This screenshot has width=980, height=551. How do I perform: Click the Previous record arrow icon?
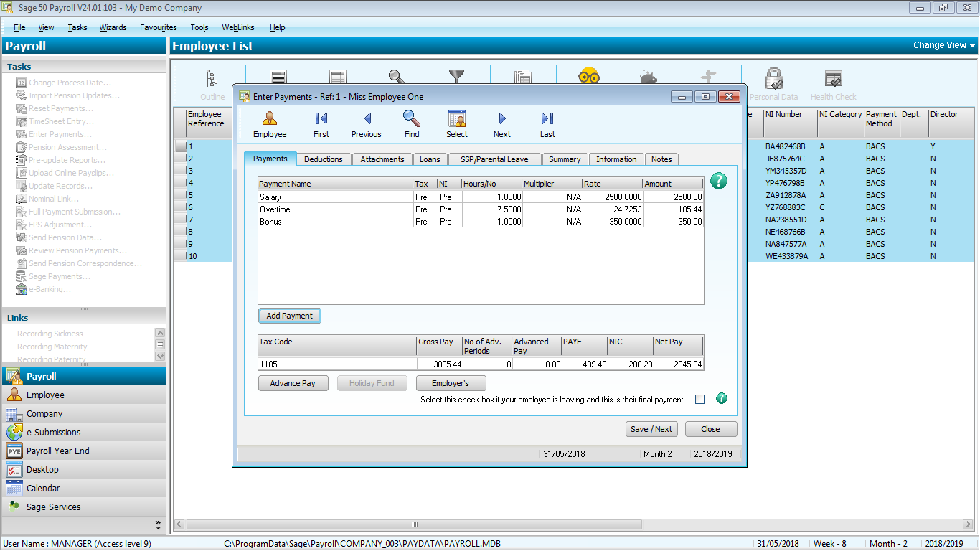click(366, 123)
